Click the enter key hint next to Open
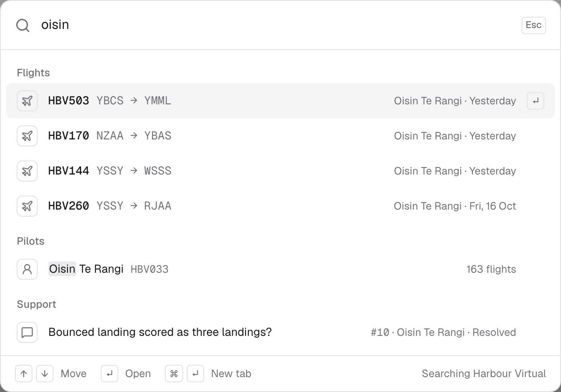Screen dimensions: 561x392 (x=110, y=374)
